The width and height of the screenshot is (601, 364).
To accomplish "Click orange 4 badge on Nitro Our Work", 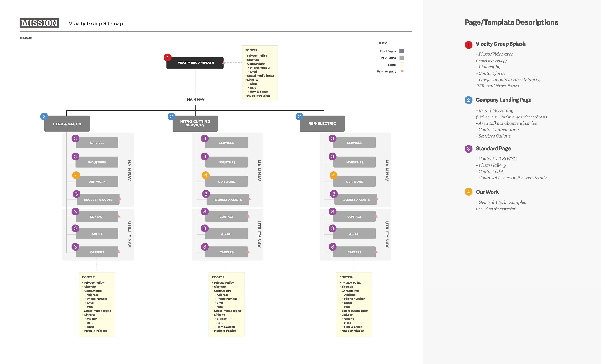I will tap(206, 175).
